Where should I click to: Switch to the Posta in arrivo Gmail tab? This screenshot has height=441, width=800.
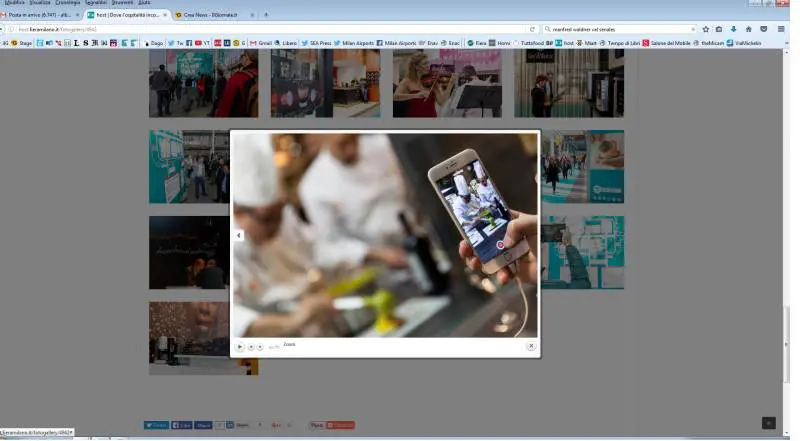click(x=40, y=15)
